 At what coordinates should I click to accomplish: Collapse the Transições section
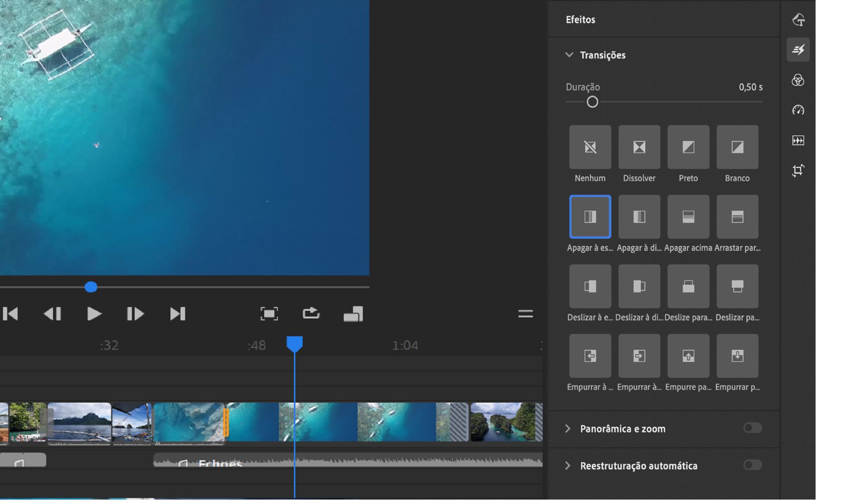[569, 55]
